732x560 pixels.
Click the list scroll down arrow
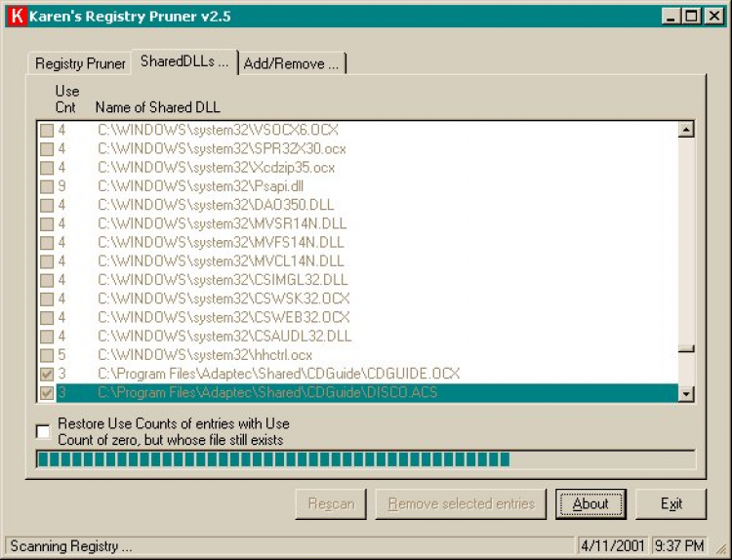click(686, 394)
